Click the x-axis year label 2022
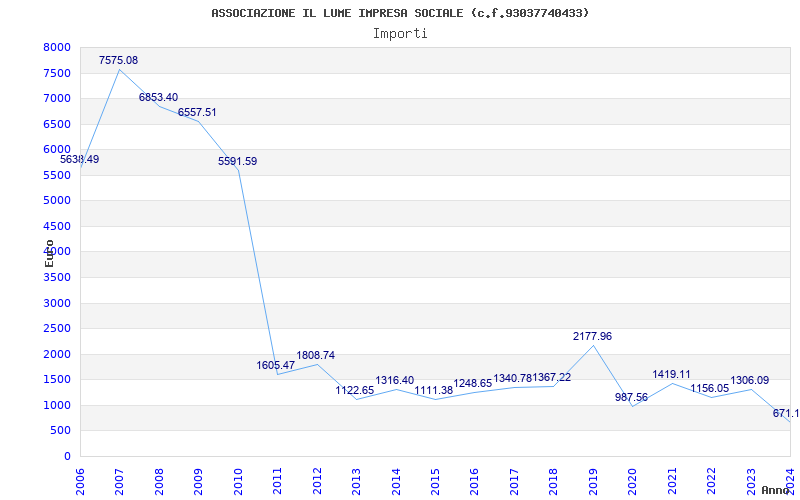 tap(711, 482)
